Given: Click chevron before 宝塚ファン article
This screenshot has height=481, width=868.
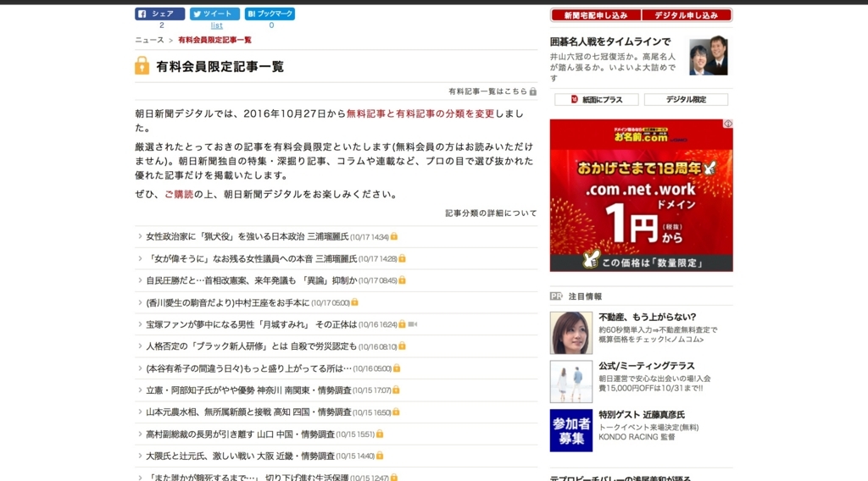Looking at the screenshot, I should (x=140, y=324).
